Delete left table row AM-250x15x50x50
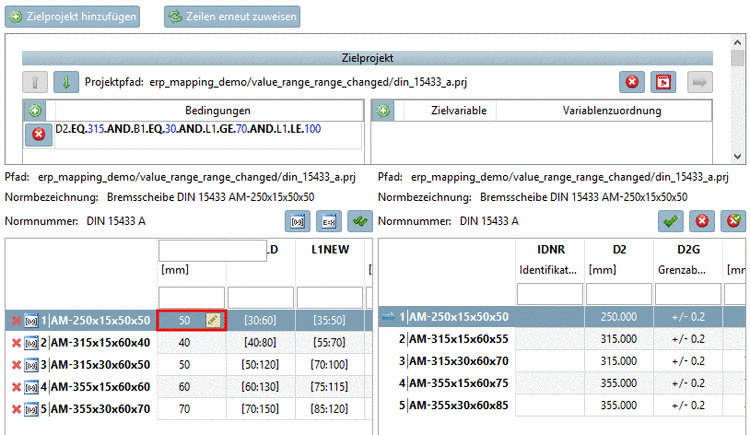Screen dimensions: 750x435 [x=16, y=321]
